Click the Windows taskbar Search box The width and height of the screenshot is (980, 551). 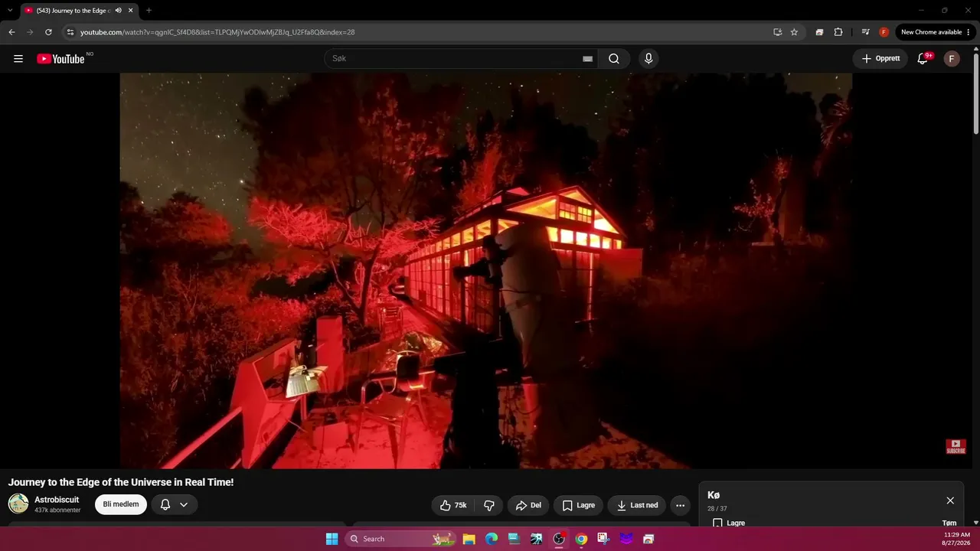pyautogui.click(x=400, y=539)
